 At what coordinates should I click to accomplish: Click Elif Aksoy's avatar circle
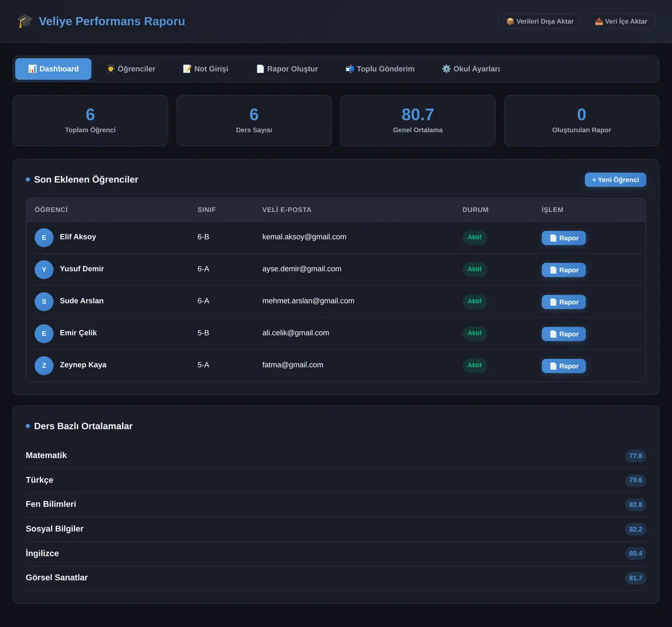click(44, 237)
